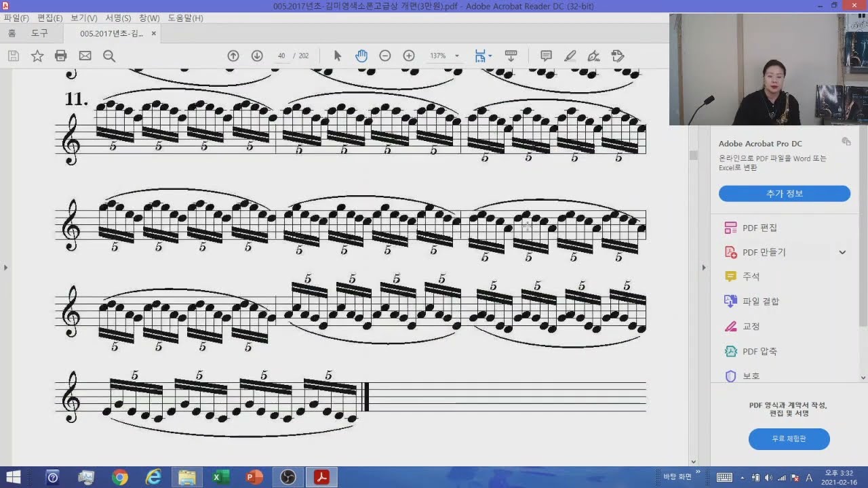Print the PDF using the printer icon
Image resolution: width=868 pixels, height=488 pixels.
pyautogui.click(x=61, y=56)
